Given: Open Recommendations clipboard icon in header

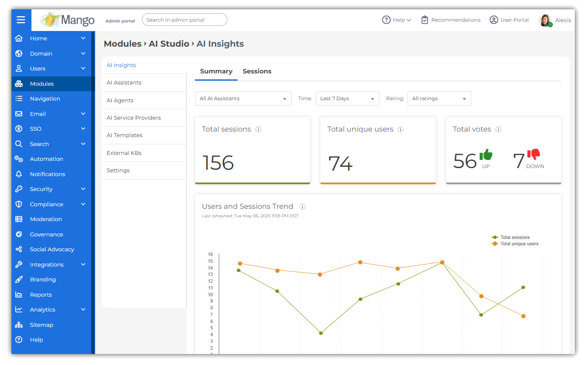Looking at the screenshot, I should pos(424,20).
